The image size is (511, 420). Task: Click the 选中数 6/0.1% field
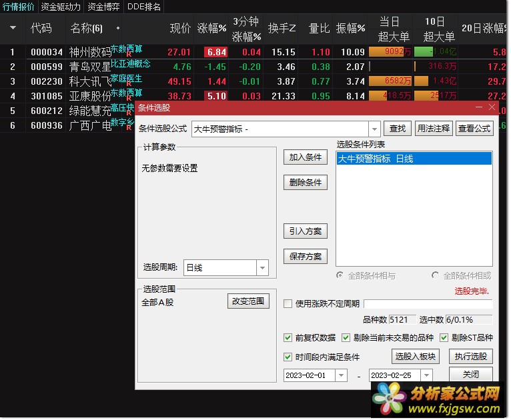(x=468, y=320)
